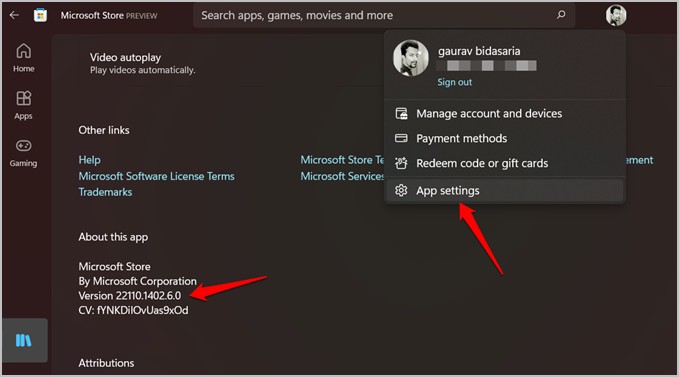Screen dimensions: 679x377
Task: Open the Microsoft Store Terms link
Action: [x=342, y=160]
